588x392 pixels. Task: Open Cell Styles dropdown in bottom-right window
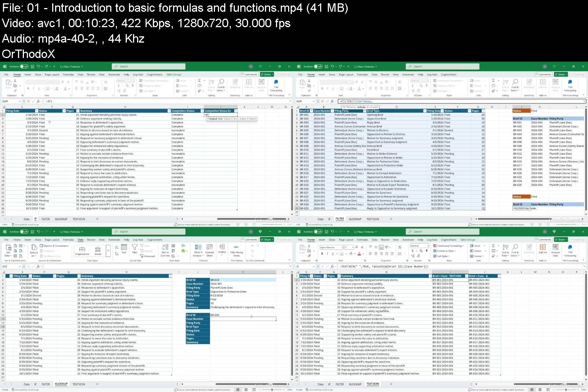[x=442, y=256]
